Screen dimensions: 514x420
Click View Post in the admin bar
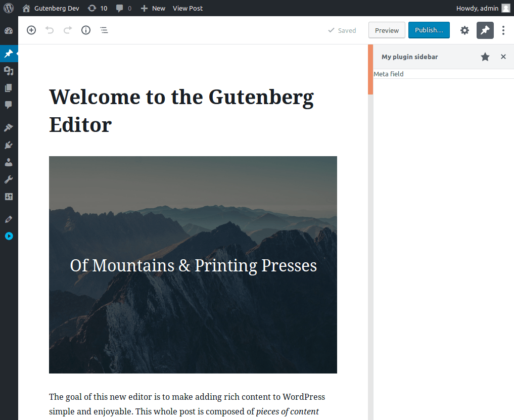point(188,8)
